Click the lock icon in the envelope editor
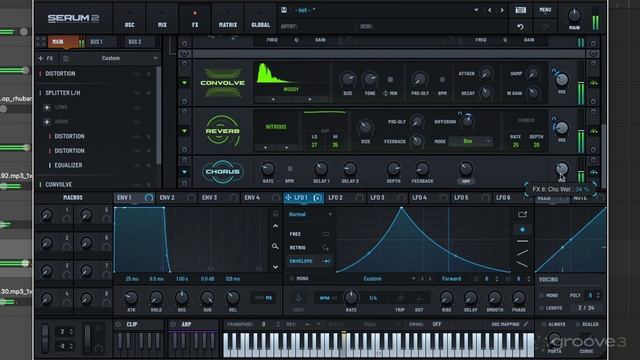 pyautogui.click(x=276, y=213)
